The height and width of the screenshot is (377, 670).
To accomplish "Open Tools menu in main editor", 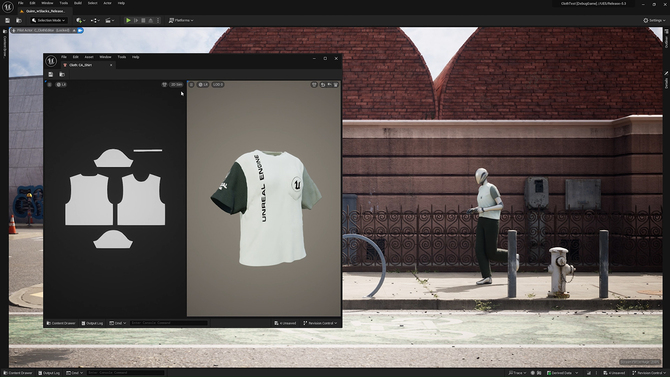I will point(63,3).
